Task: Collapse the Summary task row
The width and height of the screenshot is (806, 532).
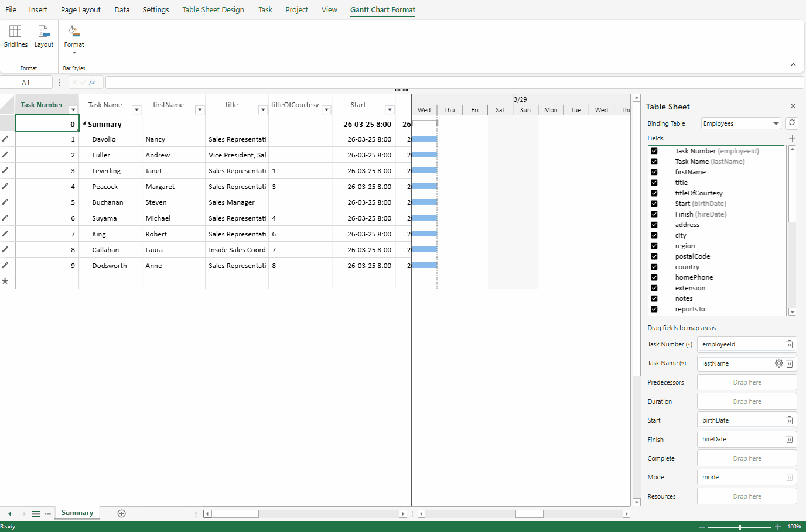Action: (84, 123)
